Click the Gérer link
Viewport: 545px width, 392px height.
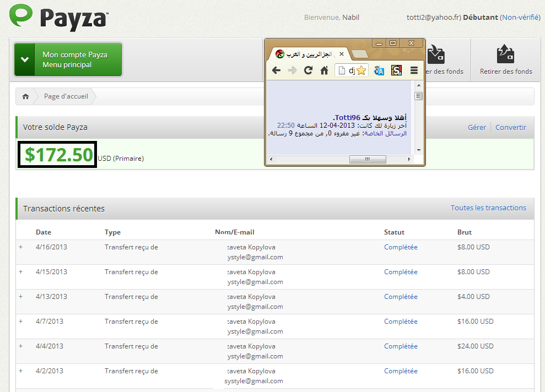pos(477,127)
